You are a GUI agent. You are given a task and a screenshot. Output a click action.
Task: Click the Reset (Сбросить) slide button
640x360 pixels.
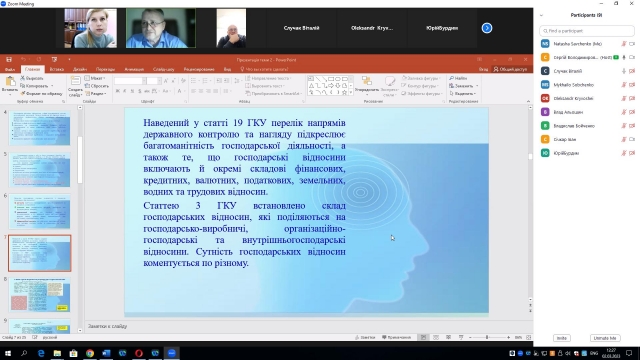pyautogui.click(x=96, y=86)
